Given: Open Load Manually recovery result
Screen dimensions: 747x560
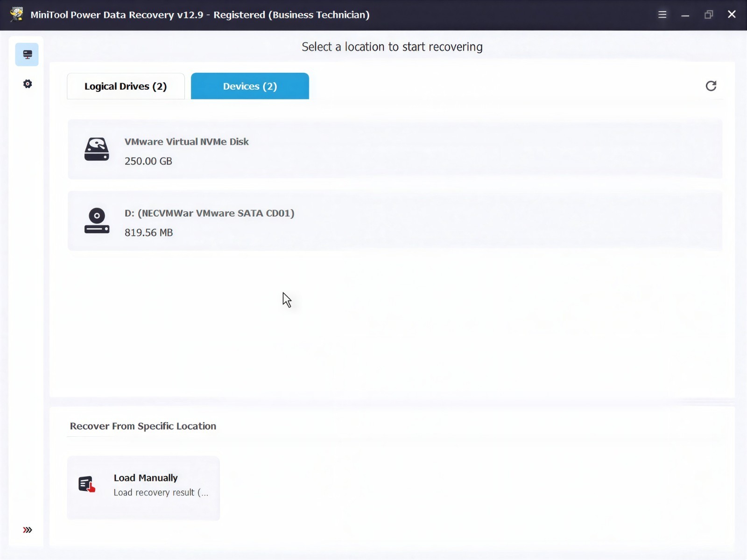Looking at the screenshot, I should point(143,488).
